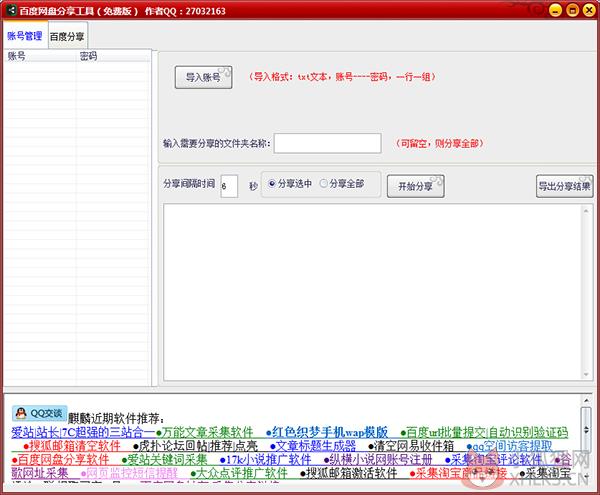Open the qq空间访客提取 link
The height and width of the screenshot is (495, 600).
(x=512, y=446)
